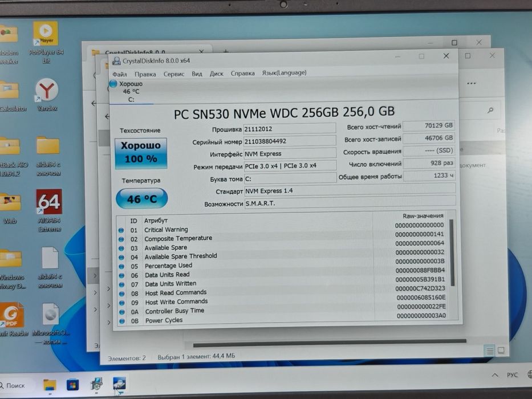The image size is (532, 399).
Task: Select the Critical Warning attribute text
Action: tap(166, 230)
